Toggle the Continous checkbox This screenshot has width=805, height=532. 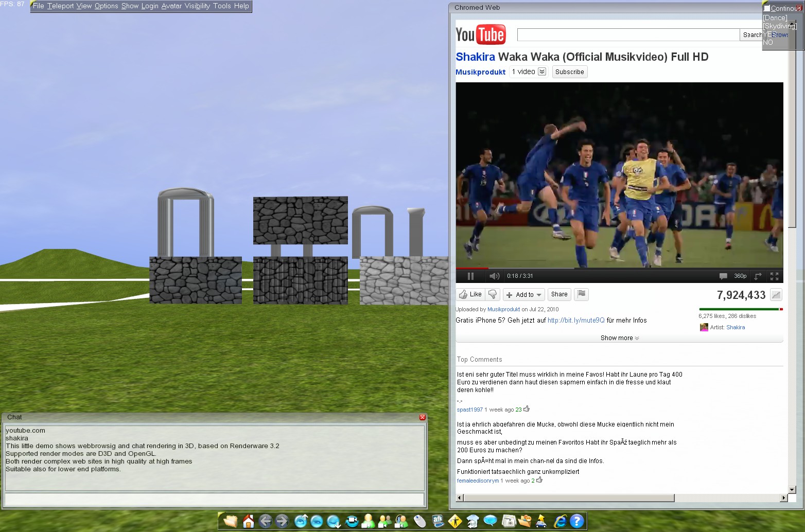click(x=767, y=8)
